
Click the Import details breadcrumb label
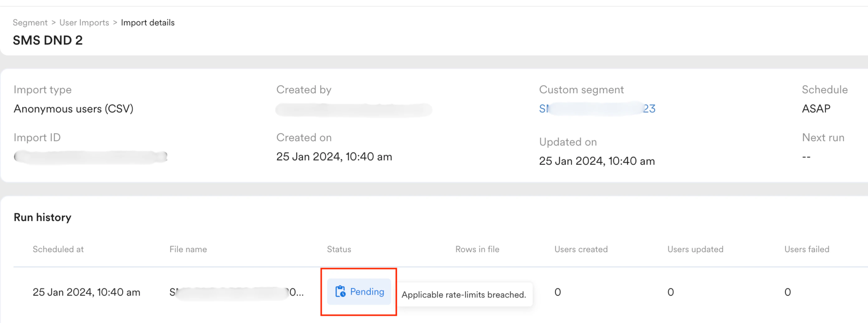point(148,22)
